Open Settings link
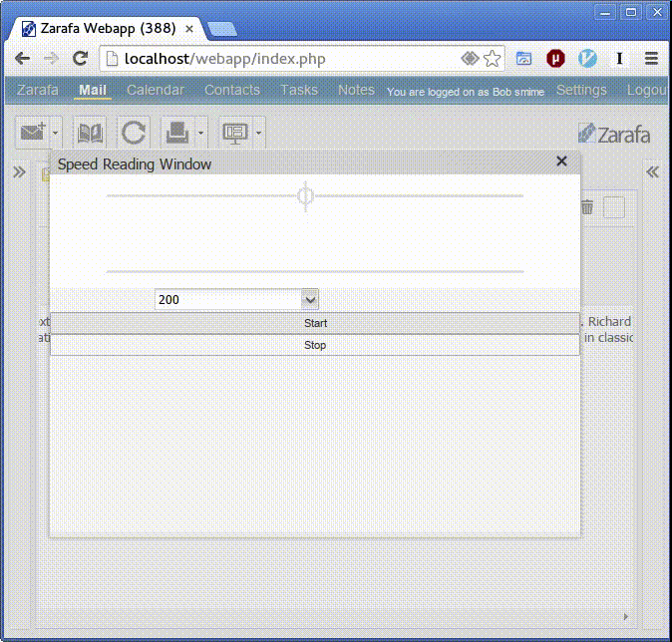672x642 pixels. (581, 90)
